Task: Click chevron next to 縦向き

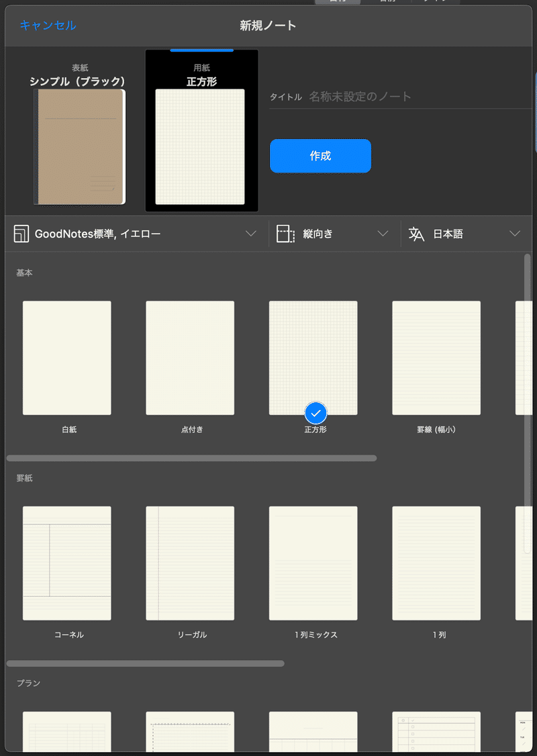Action: (x=383, y=234)
